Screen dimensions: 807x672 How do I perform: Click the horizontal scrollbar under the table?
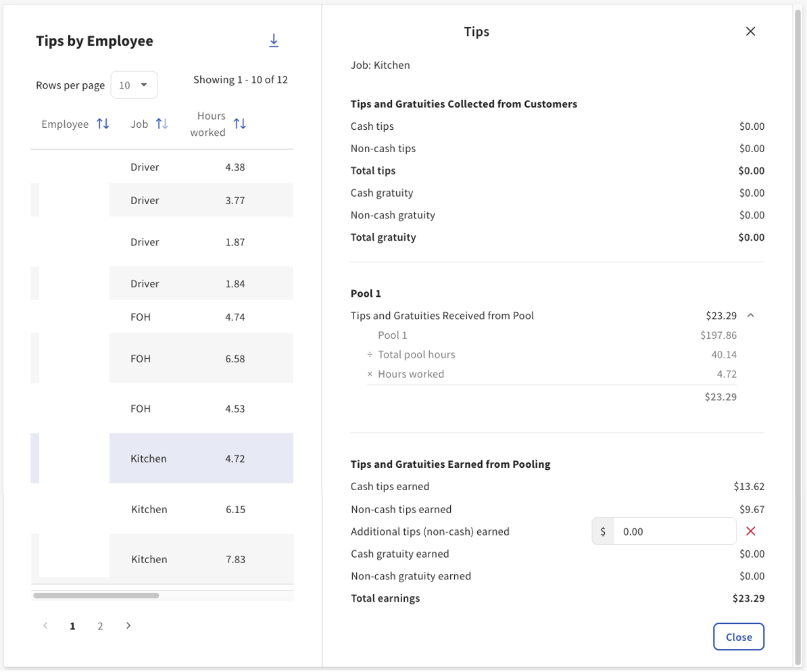click(95, 596)
